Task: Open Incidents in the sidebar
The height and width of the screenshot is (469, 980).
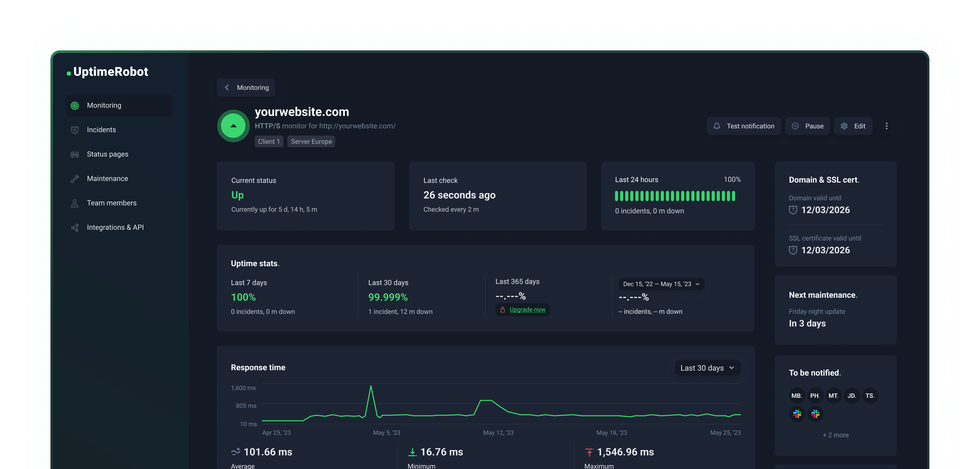Action: 101,130
